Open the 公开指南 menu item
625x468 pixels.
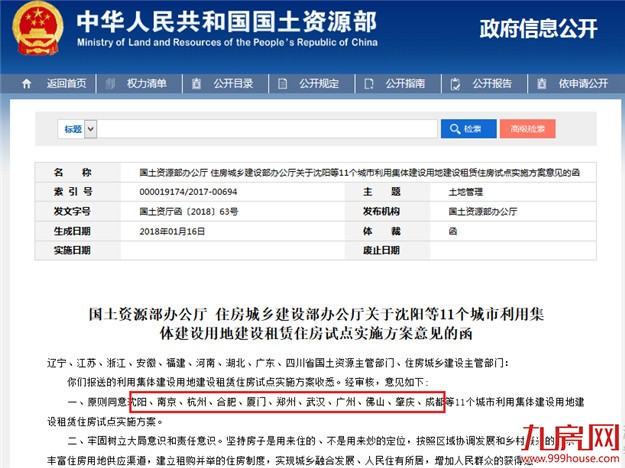pos(405,84)
